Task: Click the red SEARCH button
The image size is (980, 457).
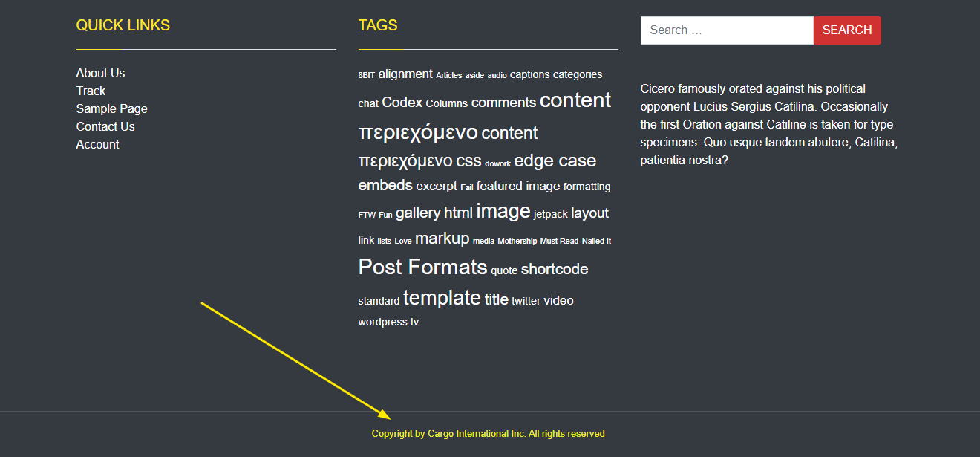Action: coord(847,30)
